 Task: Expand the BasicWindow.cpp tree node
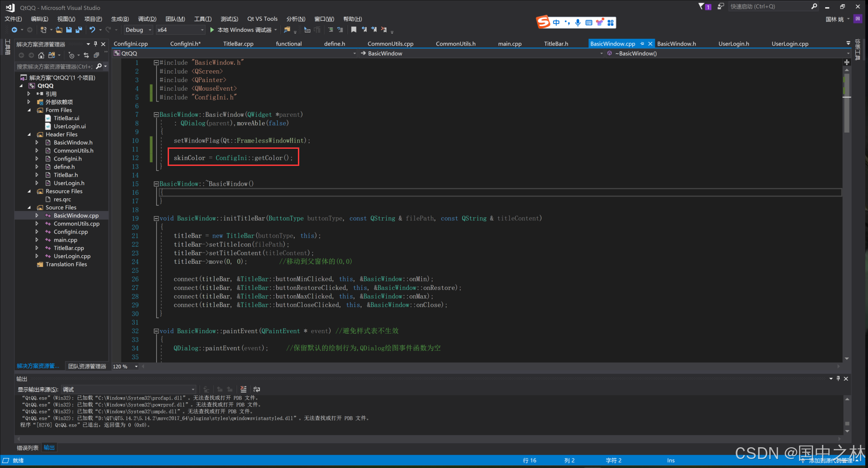[37, 216]
